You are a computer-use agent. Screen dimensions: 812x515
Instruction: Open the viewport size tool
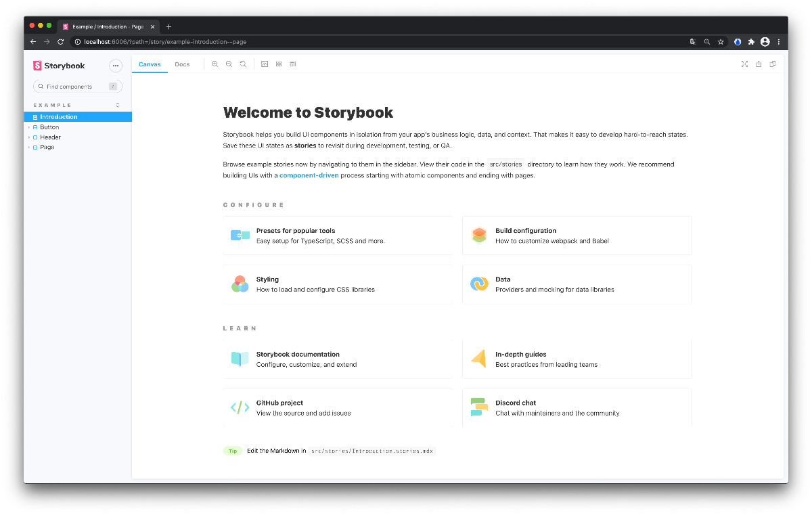pos(293,64)
